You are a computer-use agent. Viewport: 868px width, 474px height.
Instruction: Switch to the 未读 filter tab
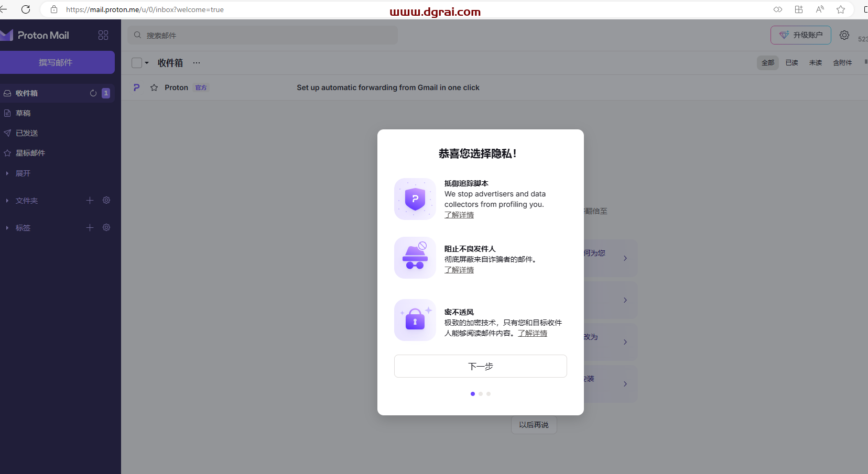click(x=816, y=62)
